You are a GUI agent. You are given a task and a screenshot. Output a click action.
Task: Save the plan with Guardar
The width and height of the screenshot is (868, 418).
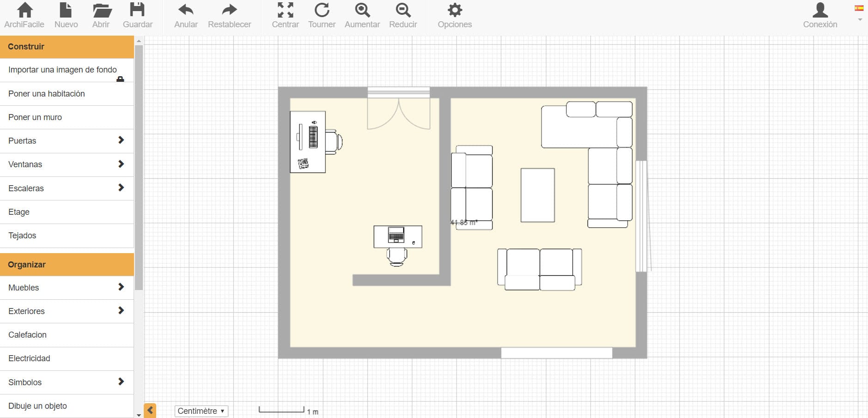pyautogui.click(x=137, y=11)
